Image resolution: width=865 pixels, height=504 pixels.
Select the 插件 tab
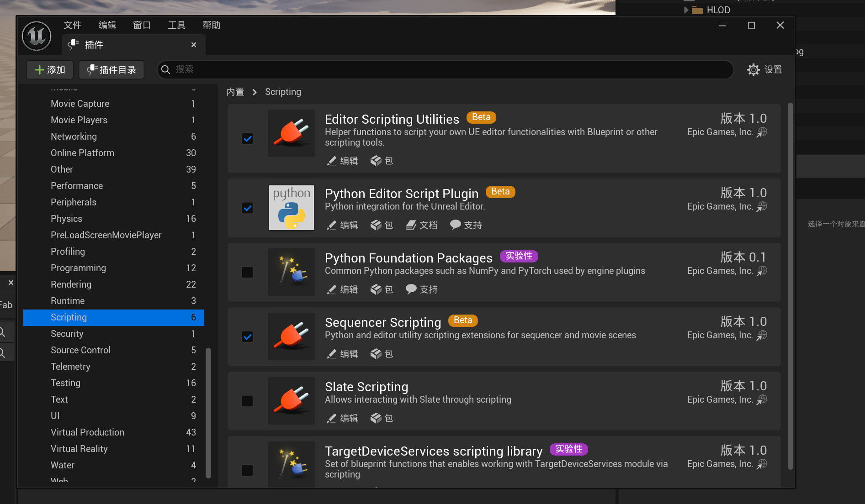click(134, 45)
